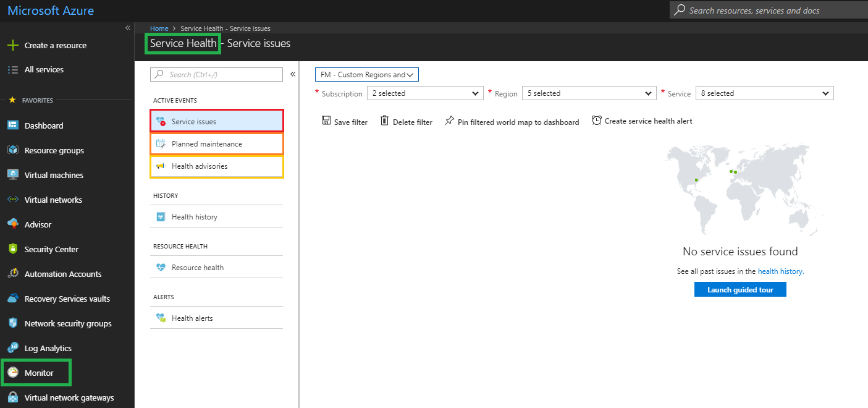
Task: Click the Log Analytics label
Action: [48, 349]
